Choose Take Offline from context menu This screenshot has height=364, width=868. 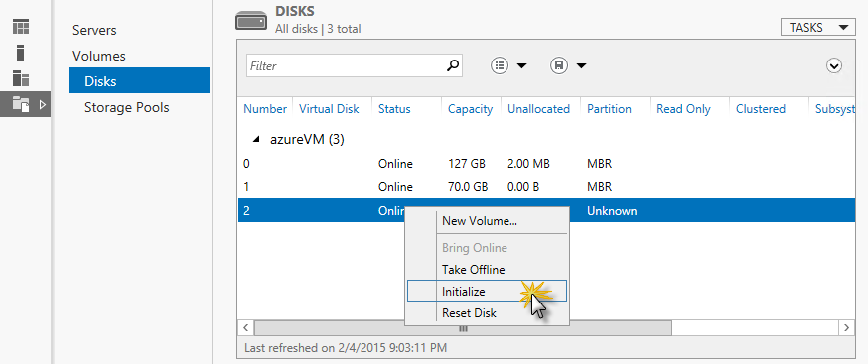[488, 270]
